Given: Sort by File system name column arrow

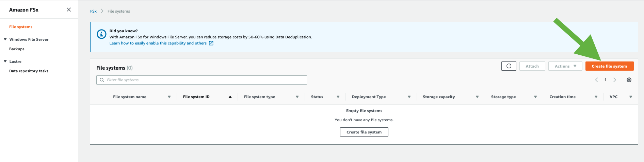Looking at the screenshot, I should pos(169,97).
